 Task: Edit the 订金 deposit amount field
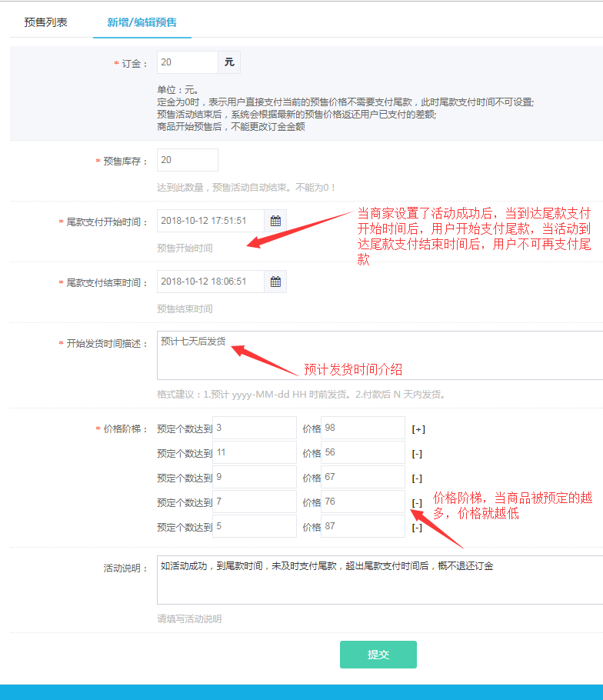pos(187,62)
